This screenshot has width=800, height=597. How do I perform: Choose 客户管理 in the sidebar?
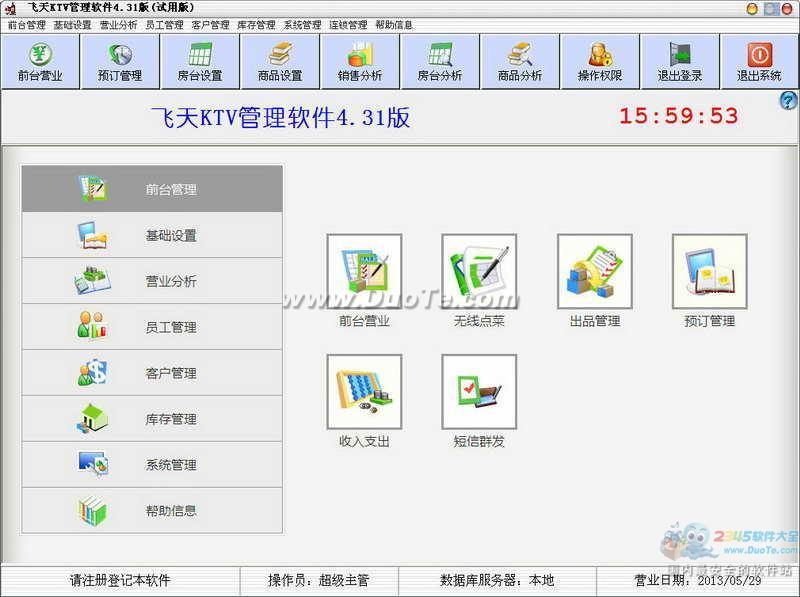coord(152,373)
